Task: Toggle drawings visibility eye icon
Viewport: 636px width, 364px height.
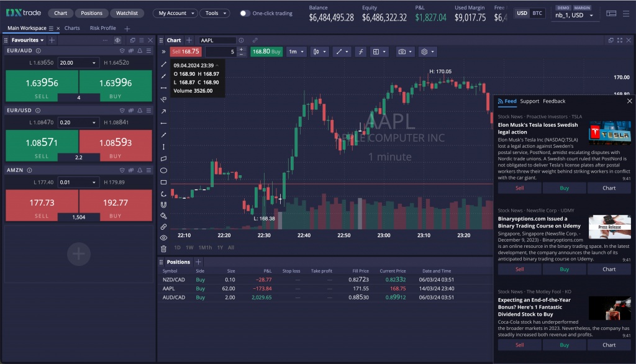Action: pos(163,238)
